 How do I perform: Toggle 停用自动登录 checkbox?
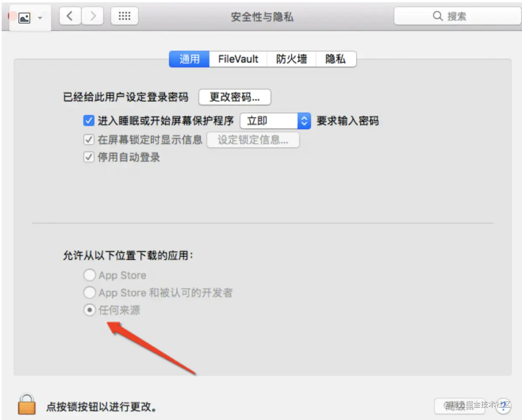(89, 157)
